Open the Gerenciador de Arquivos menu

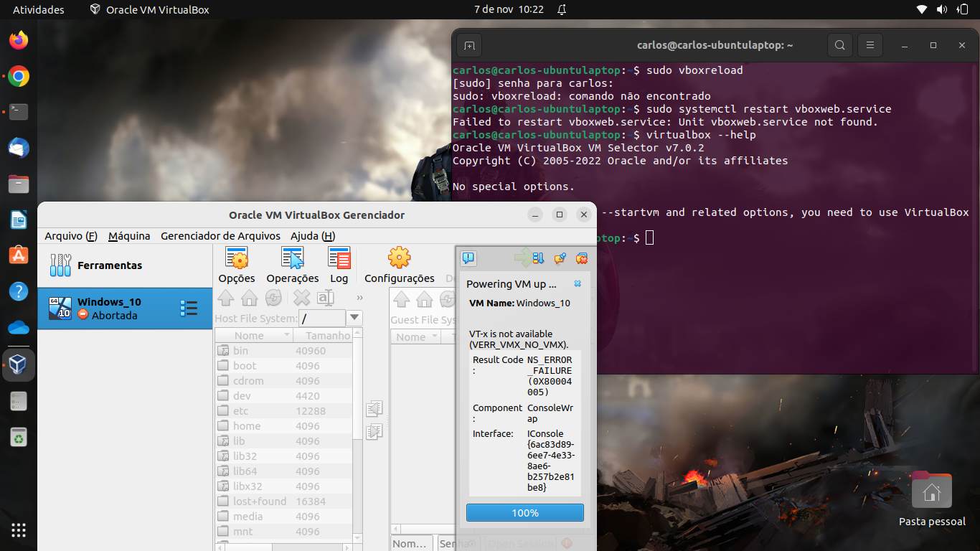coord(220,236)
